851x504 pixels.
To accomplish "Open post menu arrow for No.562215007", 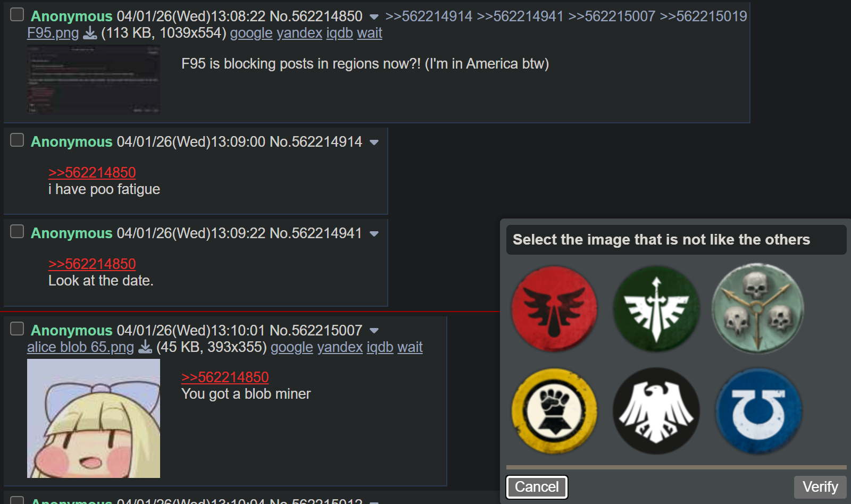I will (374, 331).
